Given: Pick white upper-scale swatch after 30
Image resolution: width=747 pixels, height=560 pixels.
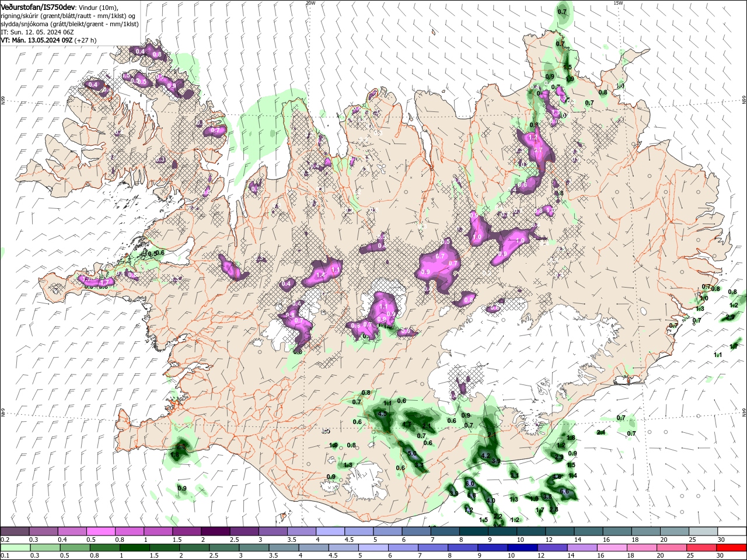Looking at the screenshot, I should [732, 531].
